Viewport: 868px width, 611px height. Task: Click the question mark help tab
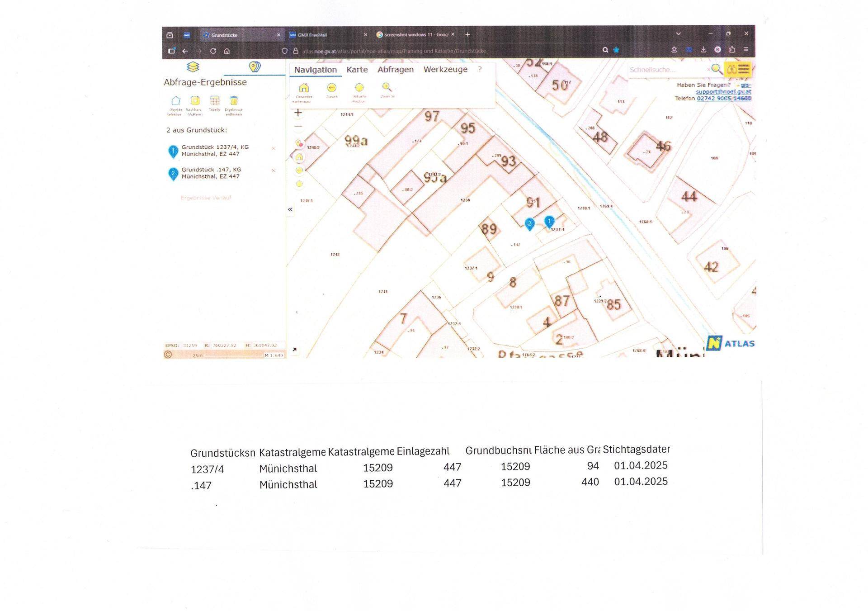tap(480, 69)
